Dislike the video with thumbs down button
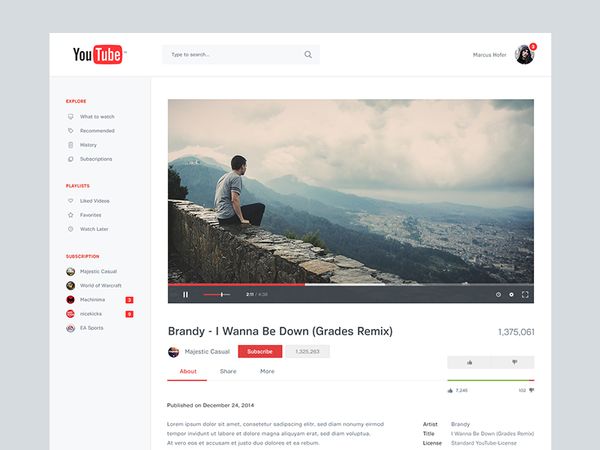 (x=514, y=362)
